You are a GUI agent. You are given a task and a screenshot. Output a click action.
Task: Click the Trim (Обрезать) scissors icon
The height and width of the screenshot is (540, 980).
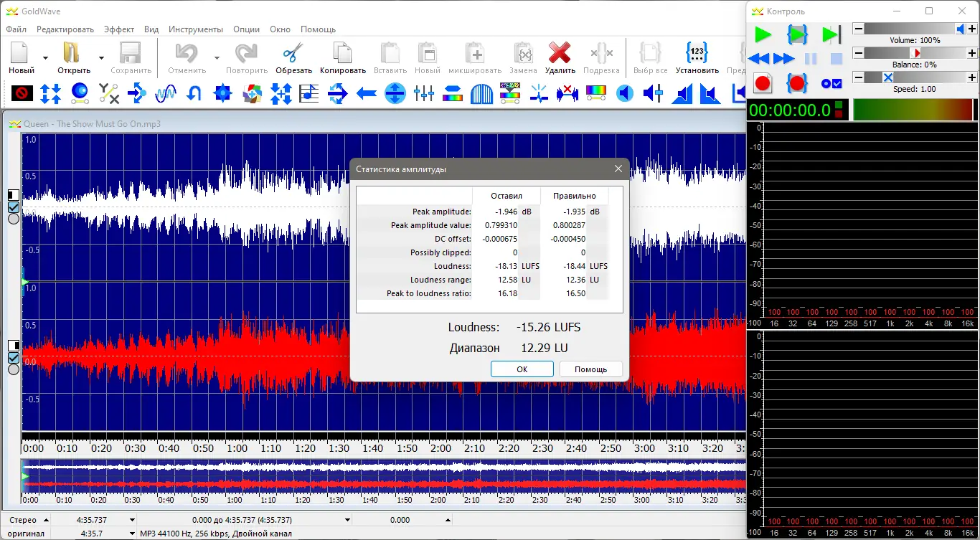pos(293,54)
